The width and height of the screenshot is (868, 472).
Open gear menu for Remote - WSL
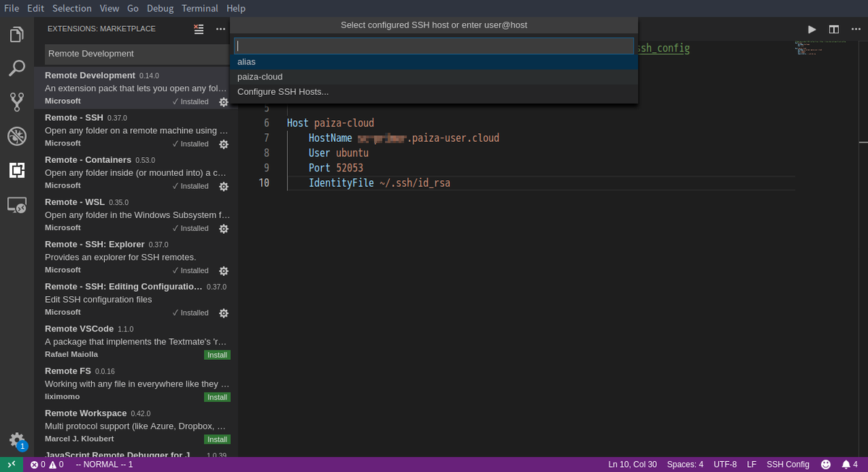coord(224,228)
